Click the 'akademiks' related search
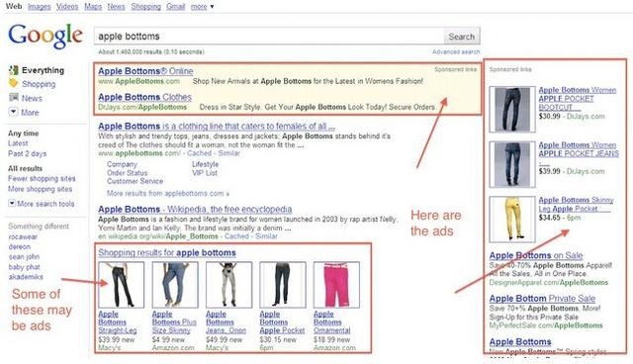Viewport: 633px width, 364px height. click(x=26, y=277)
